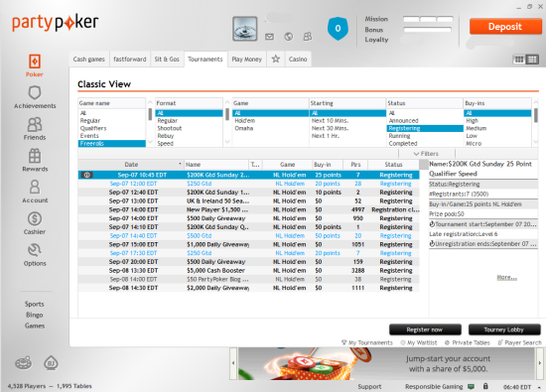Select Qualifiers in Game name filter

(x=112, y=128)
